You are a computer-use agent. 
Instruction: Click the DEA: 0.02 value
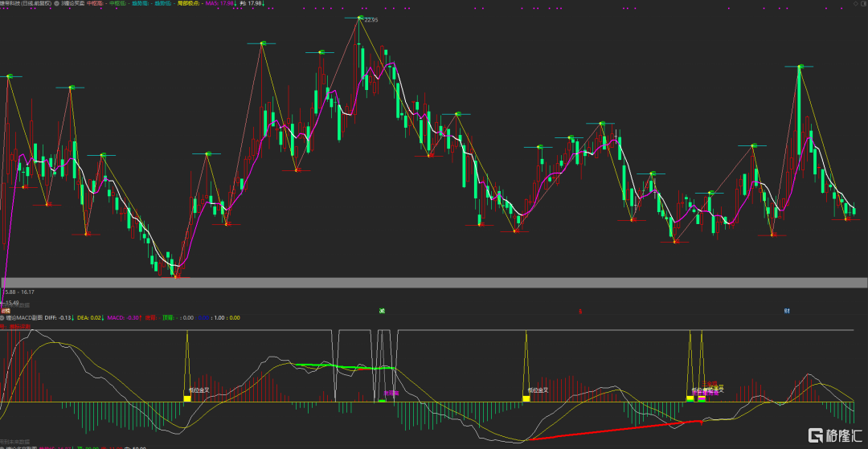pos(90,318)
